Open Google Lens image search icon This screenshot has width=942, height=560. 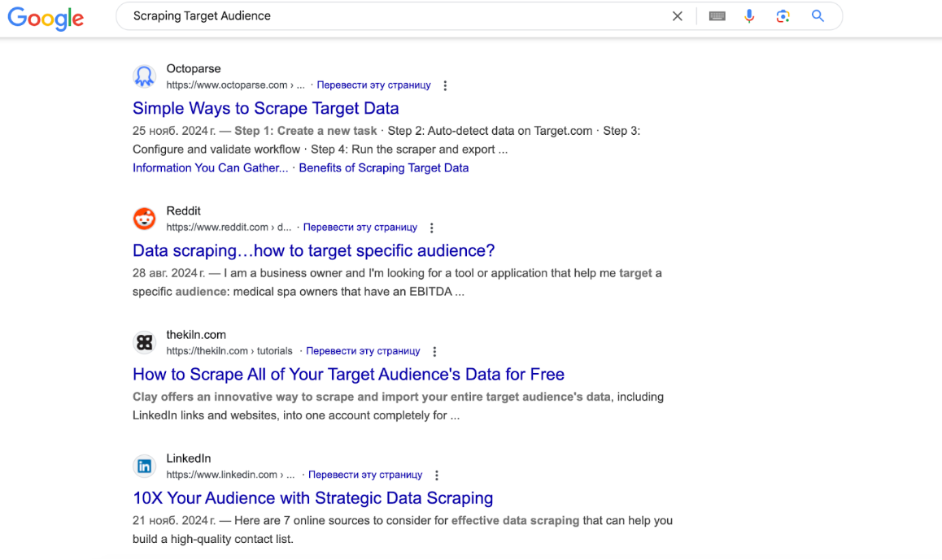click(x=783, y=16)
